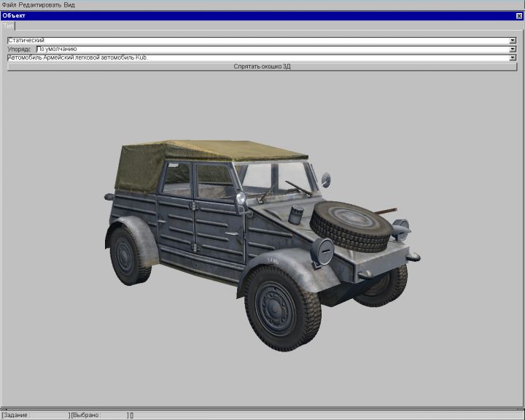Expand the Статический type dropdown
This screenshot has height=420, width=525.
tap(513, 41)
